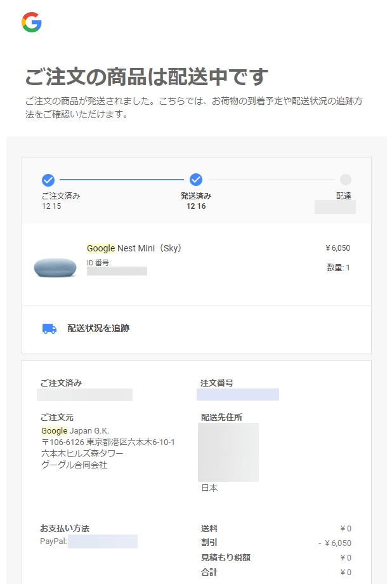The height and width of the screenshot is (584, 392).
Task: Open the Nest Mini product thumbnail
Action: pyautogui.click(x=55, y=267)
